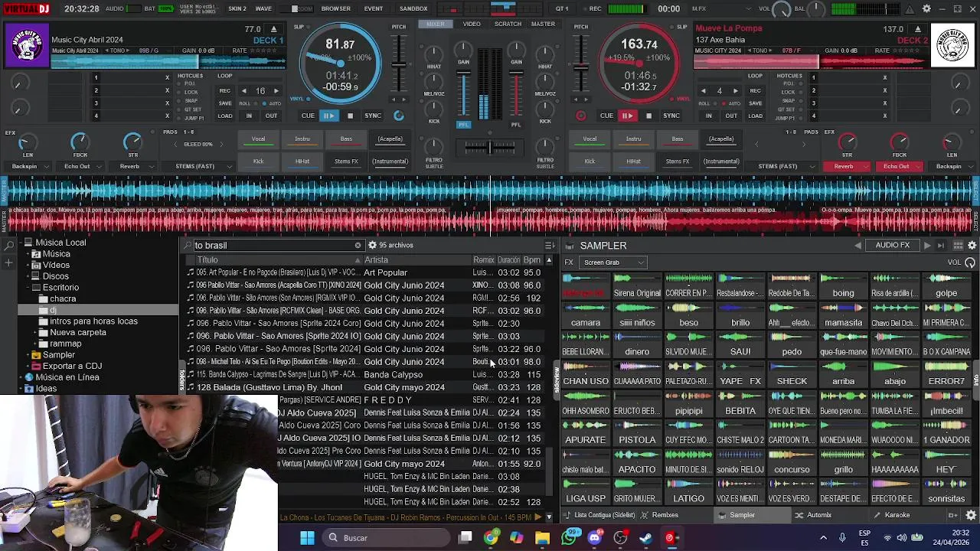
Task: Open File Explorer from the taskbar
Action: point(542,538)
